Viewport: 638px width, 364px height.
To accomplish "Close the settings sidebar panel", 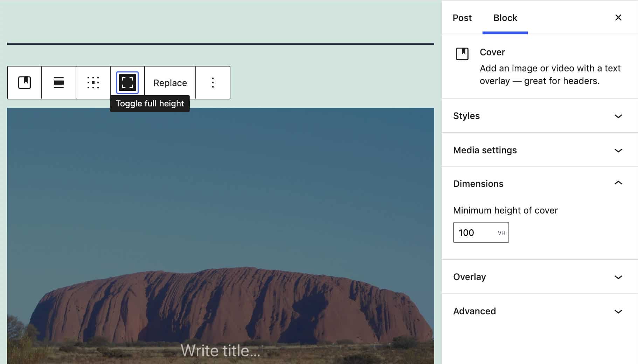I will click(618, 17).
